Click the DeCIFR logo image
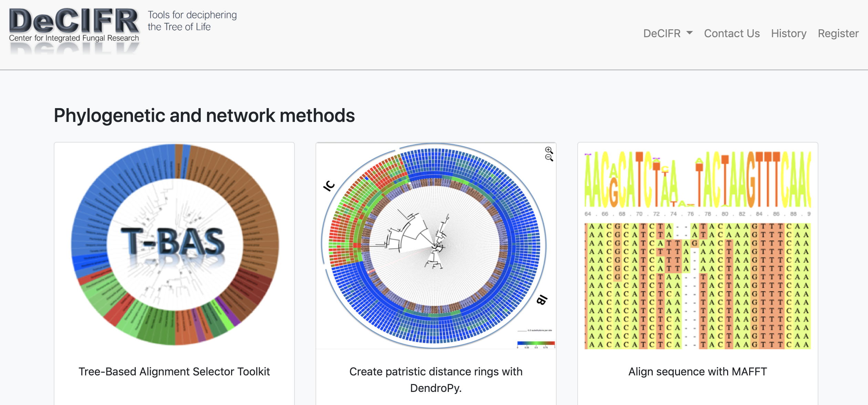This screenshot has height=405, width=868. point(74,31)
